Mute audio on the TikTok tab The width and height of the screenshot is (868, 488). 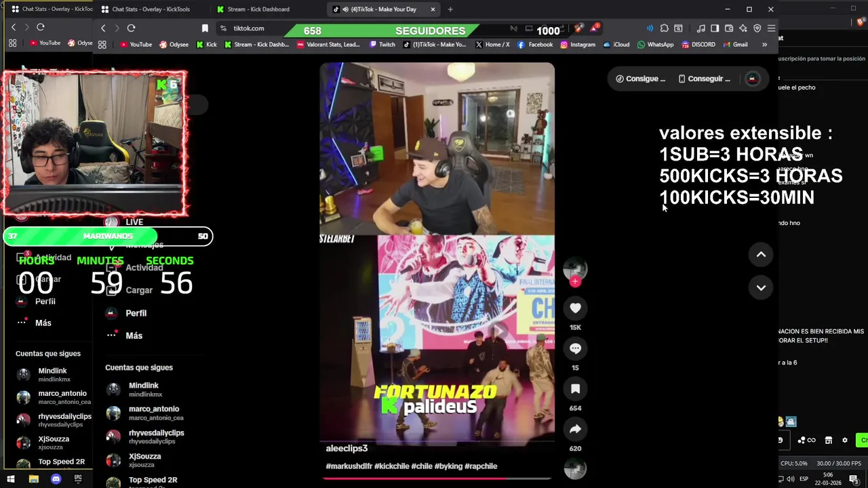[x=346, y=9]
